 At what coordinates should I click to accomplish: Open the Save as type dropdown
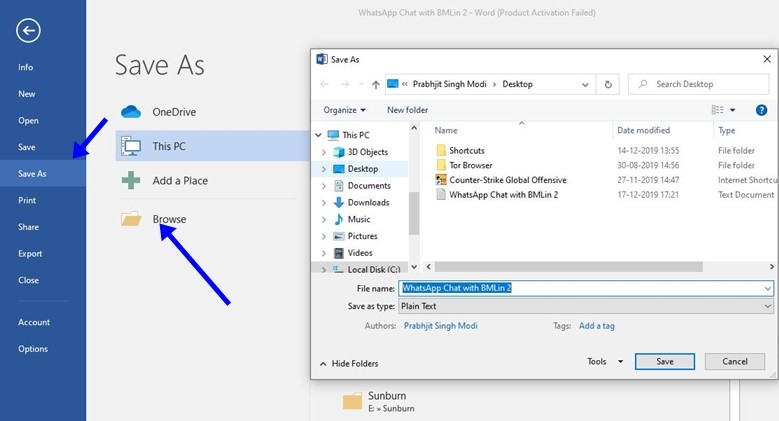[x=586, y=306]
